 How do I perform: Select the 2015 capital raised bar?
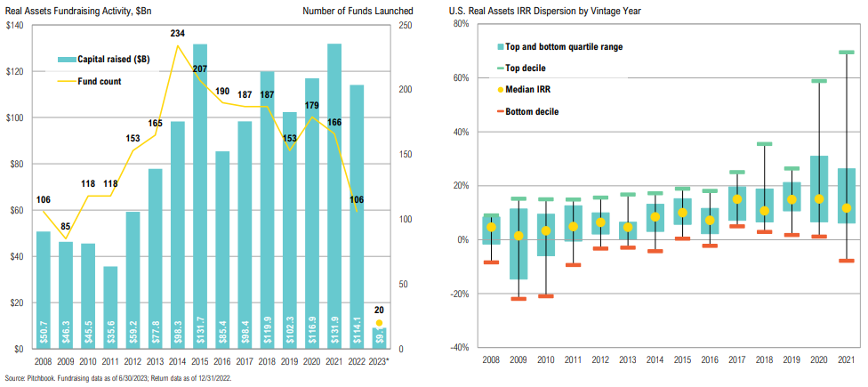click(200, 196)
